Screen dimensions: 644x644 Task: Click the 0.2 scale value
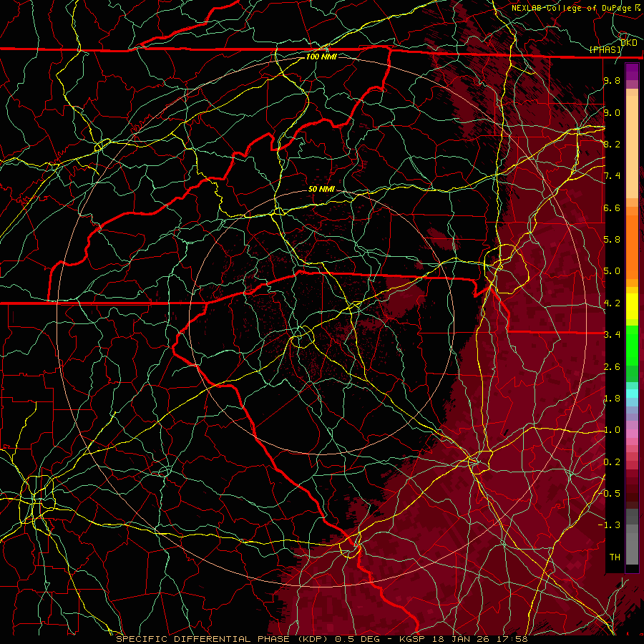click(x=612, y=462)
